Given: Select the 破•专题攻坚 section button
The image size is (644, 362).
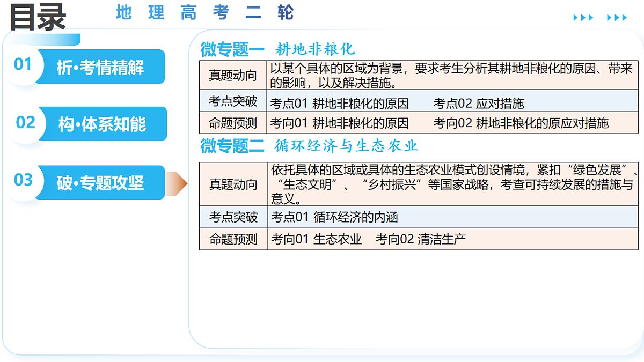Looking at the screenshot, I should point(101,182).
